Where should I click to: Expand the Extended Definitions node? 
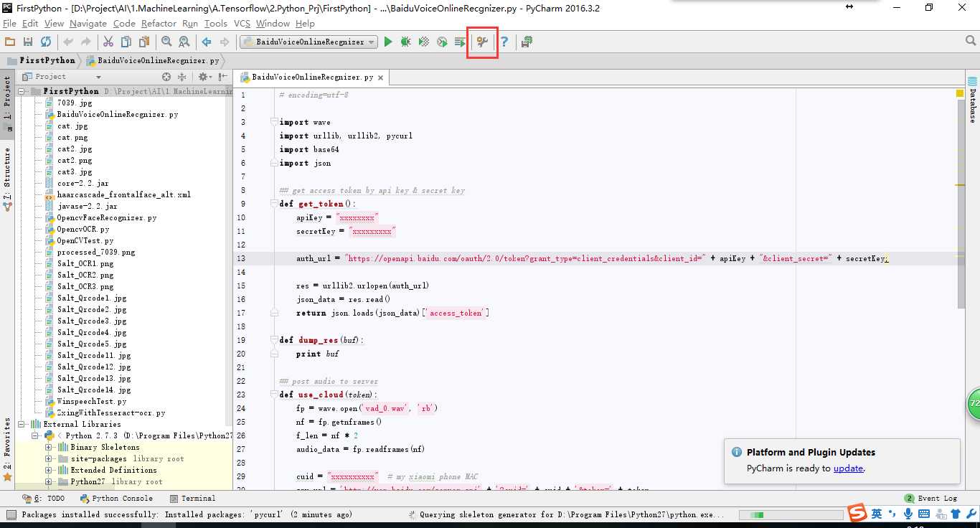[x=49, y=471]
